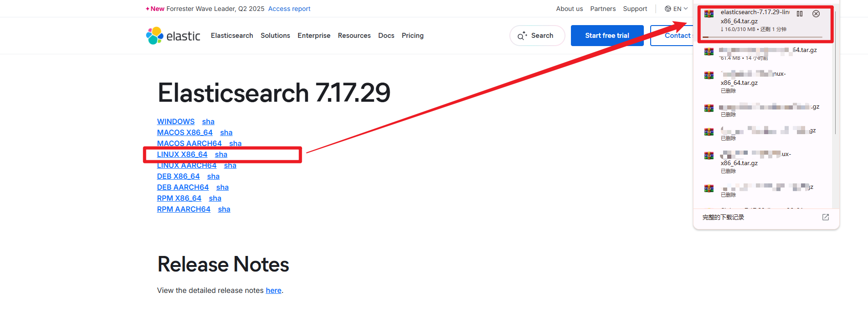Open the Resources nav menu
The image size is (868, 318).
354,36
